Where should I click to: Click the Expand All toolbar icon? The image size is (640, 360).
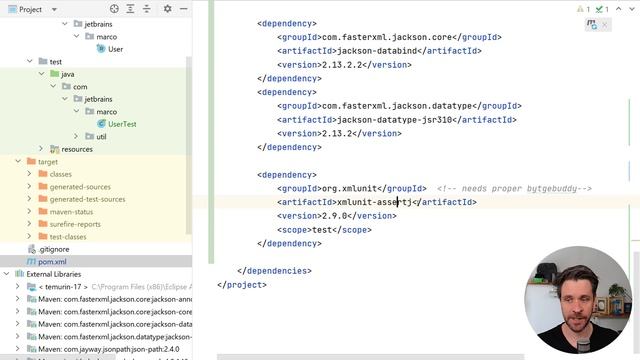point(130,9)
